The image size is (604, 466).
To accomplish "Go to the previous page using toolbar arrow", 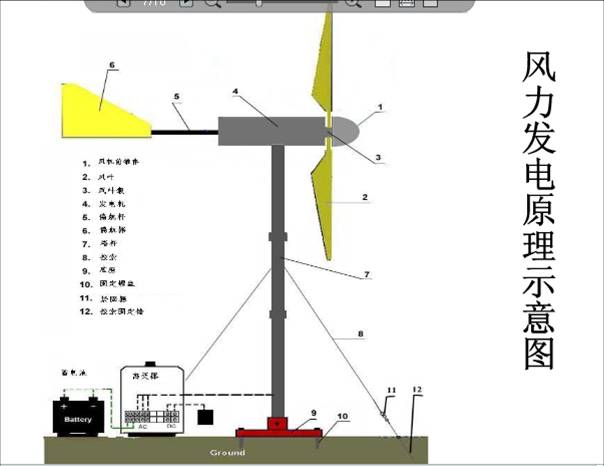I will tap(123, 3).
